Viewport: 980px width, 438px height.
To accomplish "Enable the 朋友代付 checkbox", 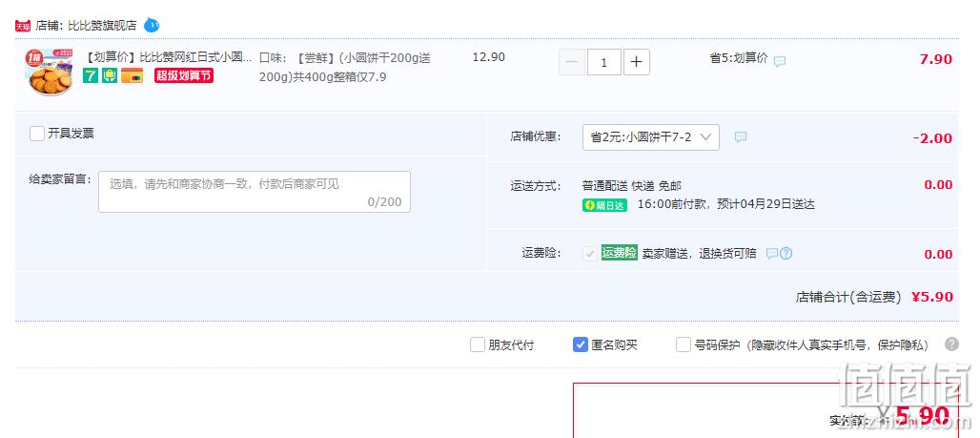I will 478,344.
